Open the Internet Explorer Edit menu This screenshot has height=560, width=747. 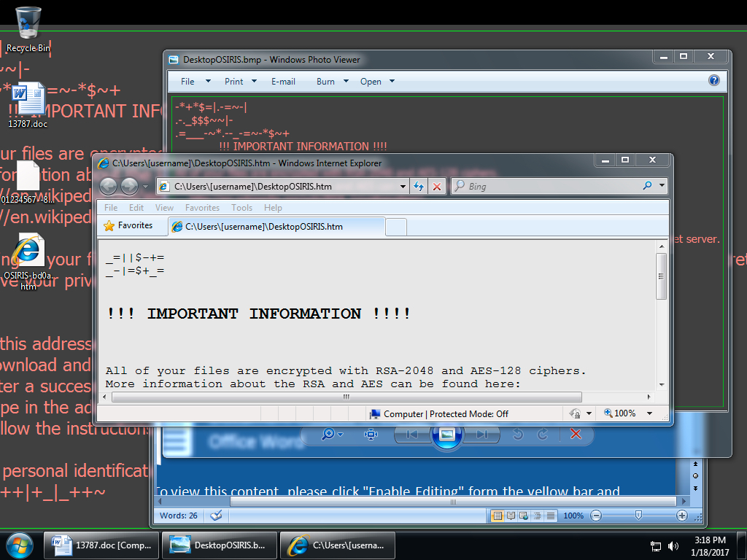point(136,208)
